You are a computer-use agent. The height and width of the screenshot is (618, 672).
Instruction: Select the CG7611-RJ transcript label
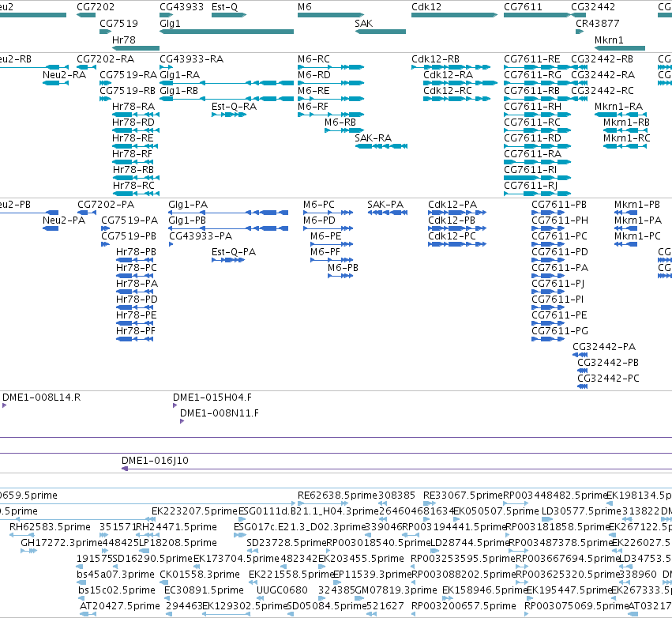(531, 185)
